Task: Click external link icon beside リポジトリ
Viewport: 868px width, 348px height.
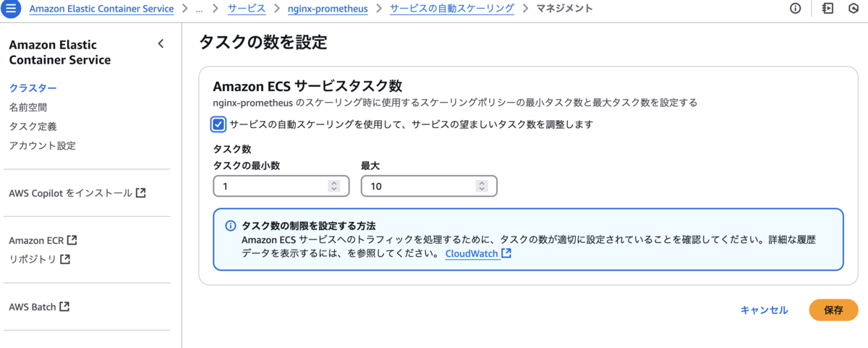Action: (x=65, y=258)
